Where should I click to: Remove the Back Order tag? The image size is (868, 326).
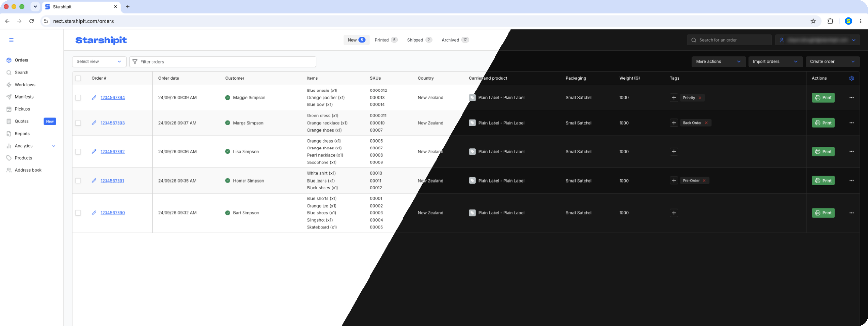[x=706, y=123]
